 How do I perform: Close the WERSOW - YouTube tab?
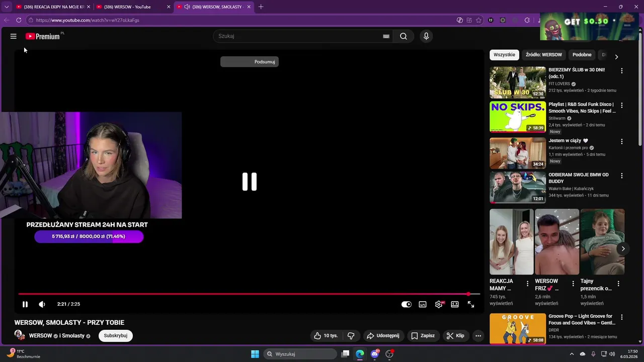[169, 7]
